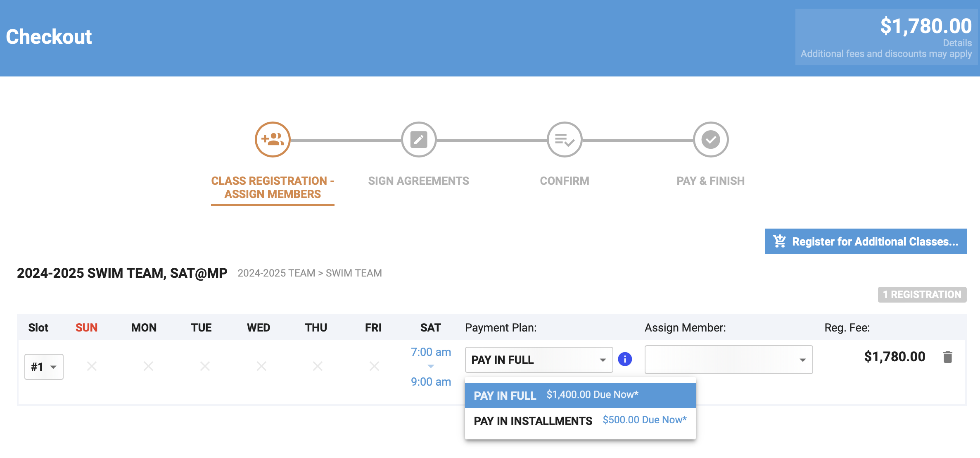This screenshot has height=458, width=980.
Task: Click the Sign Agreements pencil icon
Action: click(419, 140)
